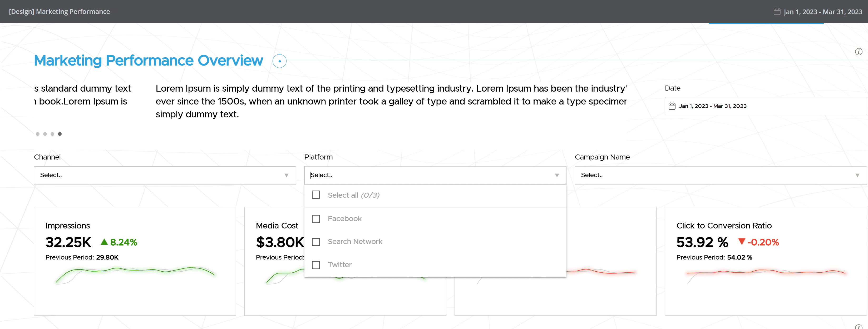Viewport: 868px width, 329px height.
Task: Click the Platform dropdown arrow to collapse it
Action: coord(557,175)
